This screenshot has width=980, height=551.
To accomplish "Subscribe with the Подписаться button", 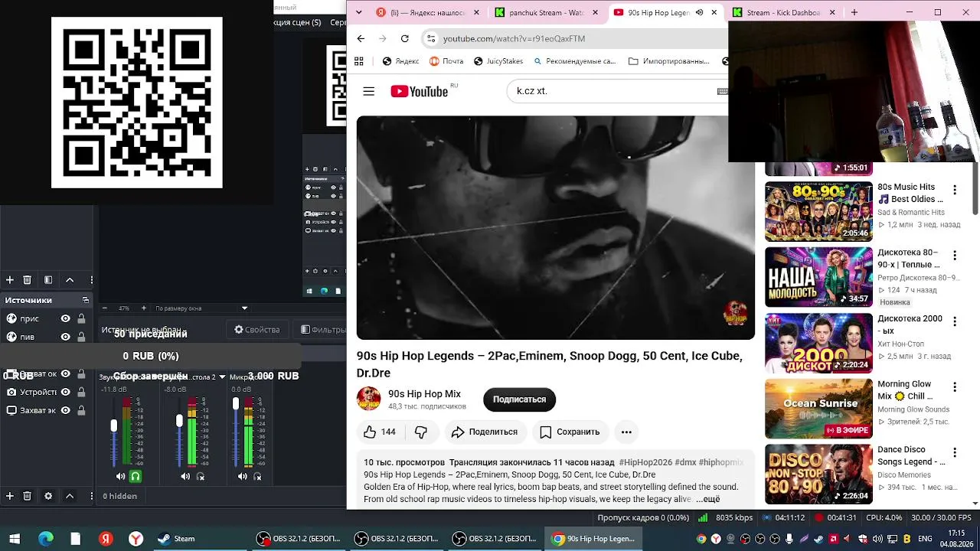I will (519, 399).
